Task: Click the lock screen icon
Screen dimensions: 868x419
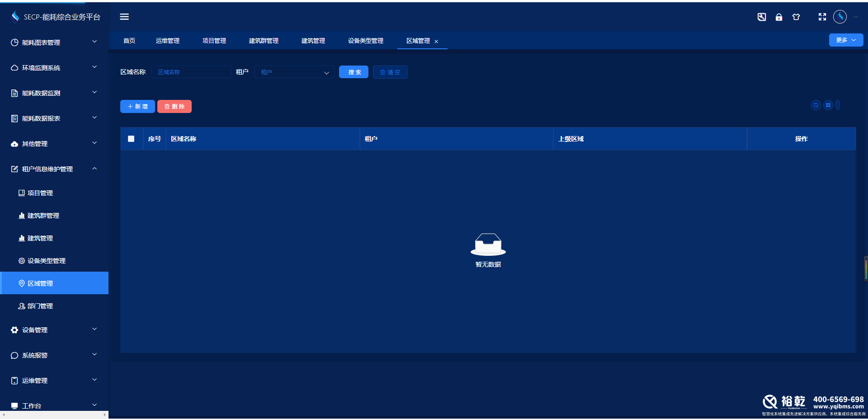Action: point(778,17)
